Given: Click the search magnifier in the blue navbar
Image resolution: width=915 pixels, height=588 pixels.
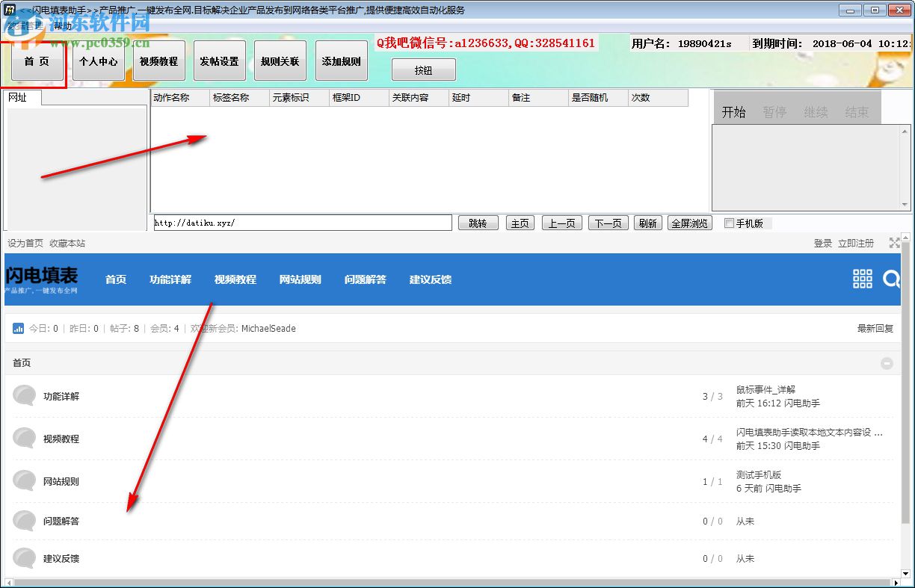Looking at the screenshot, I should tap(891, 279).
